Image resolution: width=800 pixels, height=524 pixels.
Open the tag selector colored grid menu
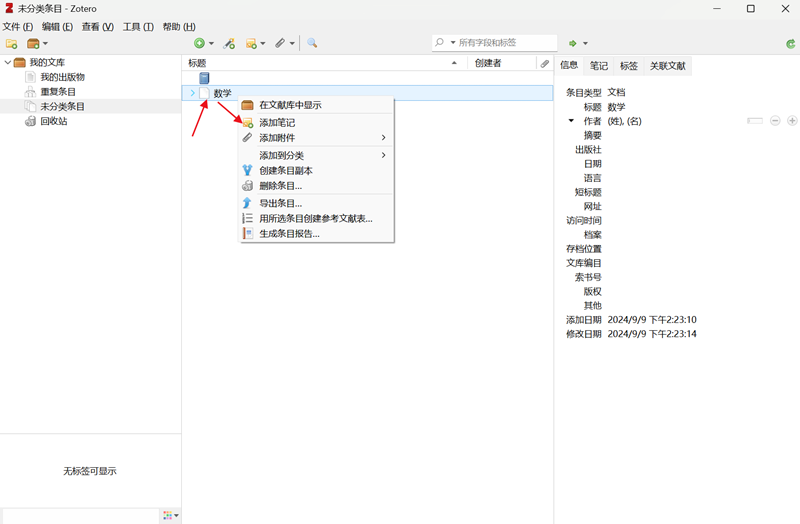coord(170,516)
